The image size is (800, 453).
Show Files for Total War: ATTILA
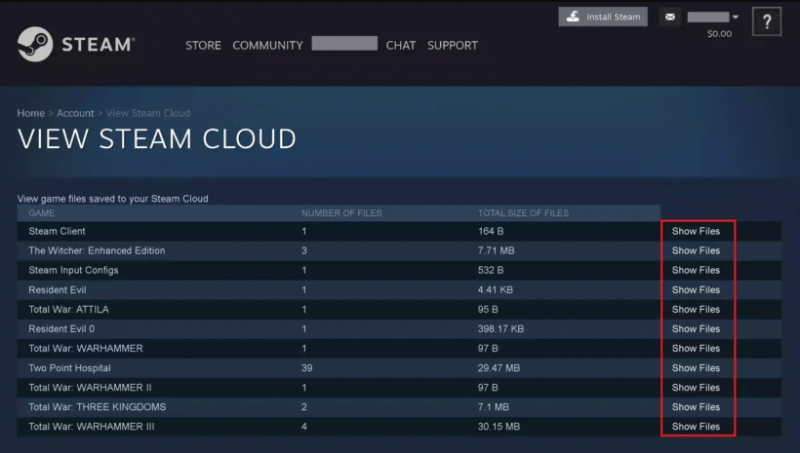pos(695,309)
